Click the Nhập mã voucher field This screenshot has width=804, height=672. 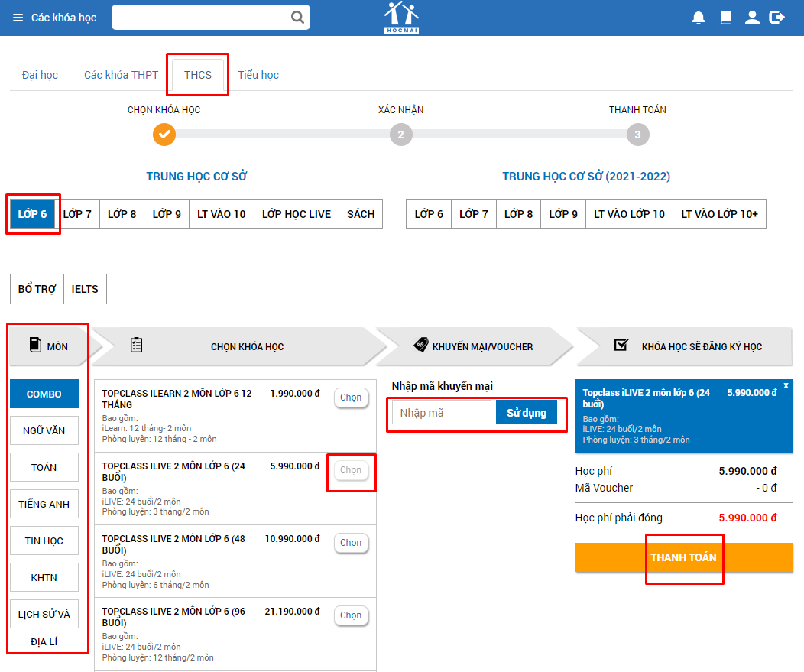click(442, 413)
